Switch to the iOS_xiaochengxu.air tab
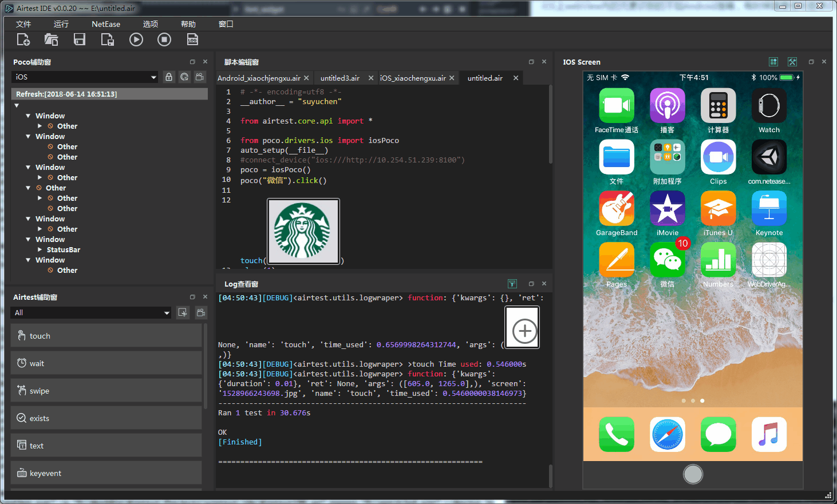Screen dimensions: 837x504 (413, 78)
